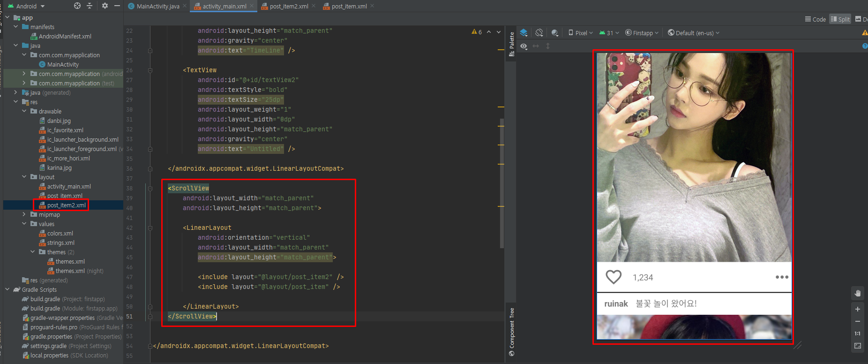868x364 pixels.
Task: Go to previous highlighted warning arrow
Action: 489,32
